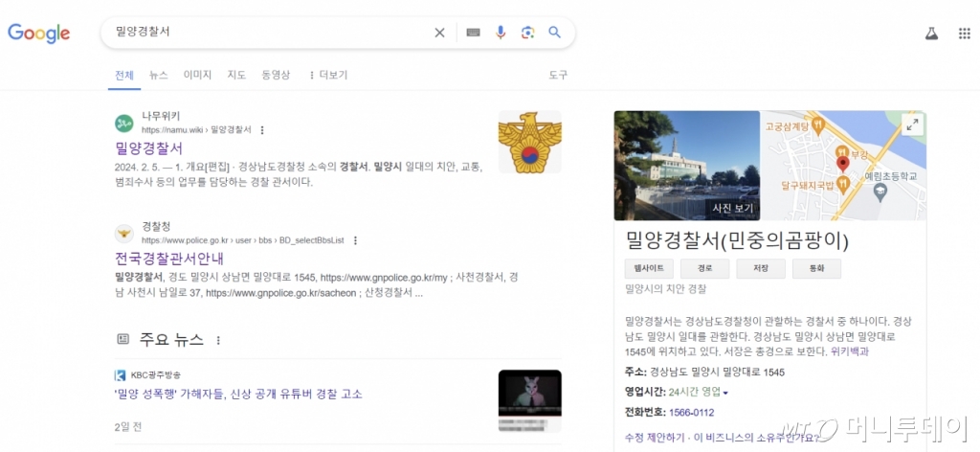Start voice search with microphone icon
The width and height of the screenshot is (980, 452).
tap(501, 33)
